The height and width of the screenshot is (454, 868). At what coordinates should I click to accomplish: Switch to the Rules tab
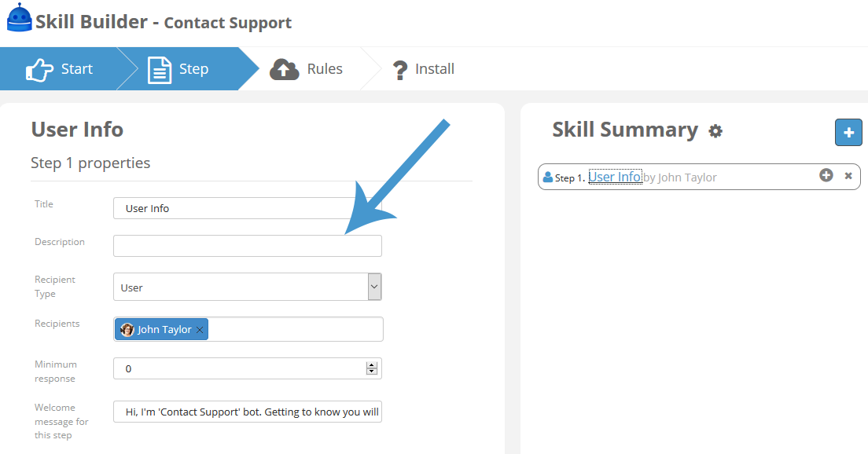pos(307,69)
